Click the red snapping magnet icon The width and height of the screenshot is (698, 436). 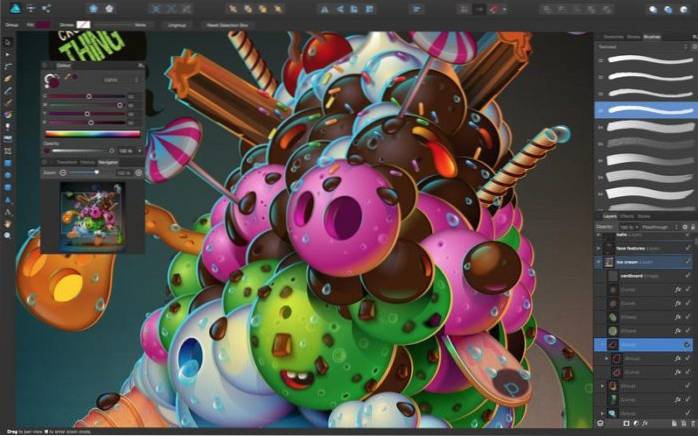click(493, 9)
